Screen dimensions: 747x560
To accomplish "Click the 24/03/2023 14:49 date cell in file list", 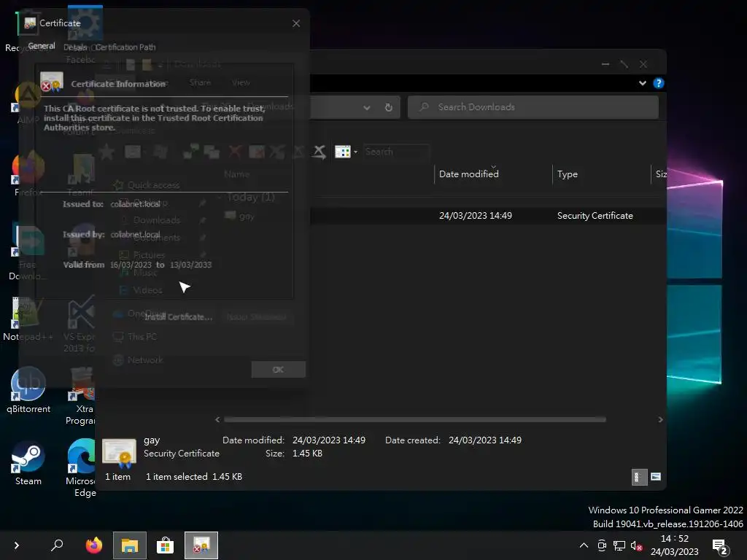I will coord(475,216).
